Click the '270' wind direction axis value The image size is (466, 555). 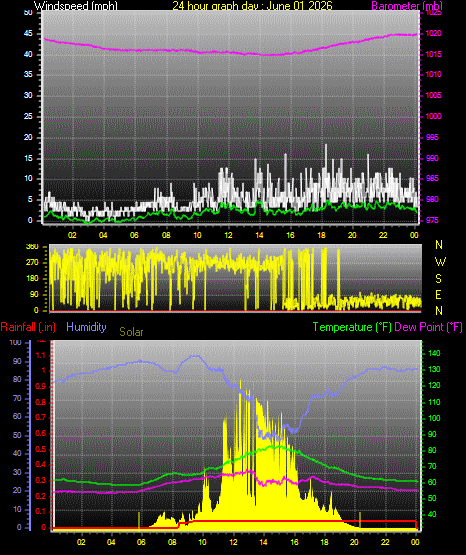click(32, 263)
